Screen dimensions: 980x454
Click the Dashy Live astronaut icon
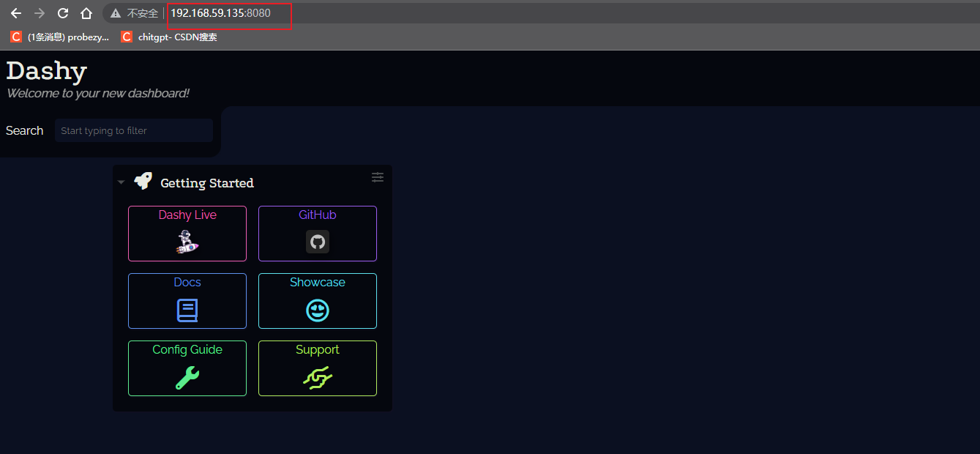pyautogui.click(x=187, y=242)
